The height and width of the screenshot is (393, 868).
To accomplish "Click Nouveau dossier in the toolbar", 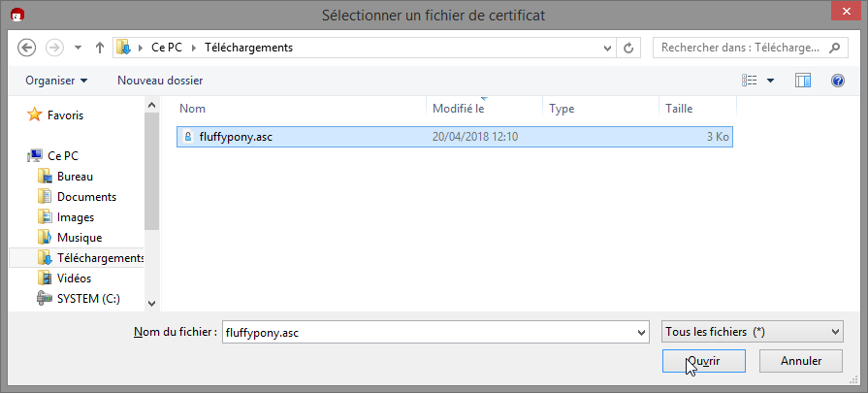I will coord(160,81).
